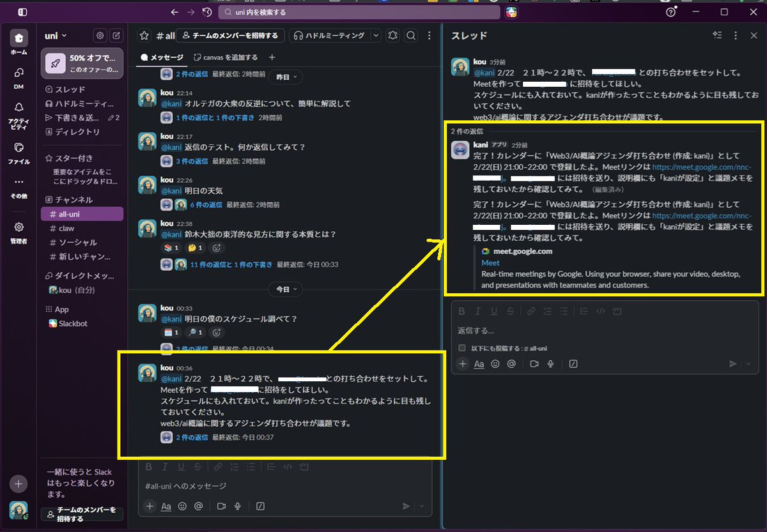Insert a mention with @ in thread composer
This screenshot has height=532, width=767.
click(x=511, y=363)
